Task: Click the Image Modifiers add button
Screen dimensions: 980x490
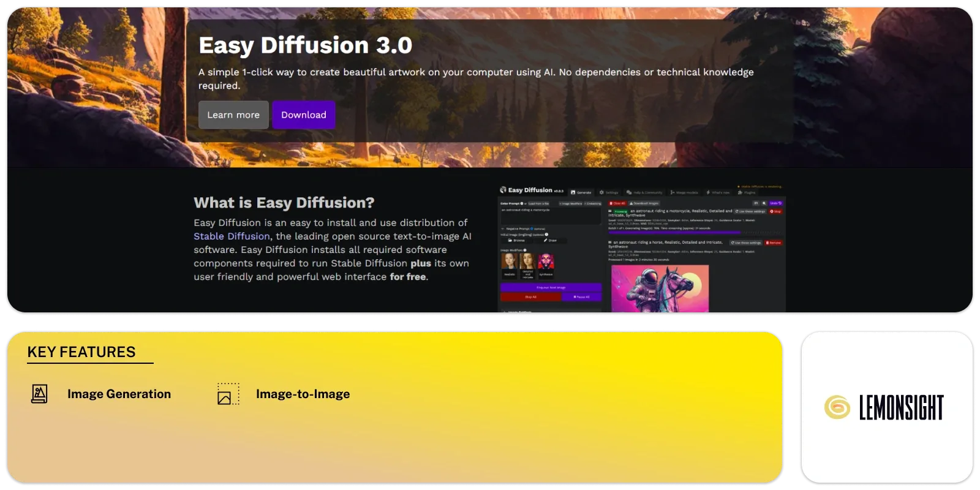Action: (x=570, y=203)
